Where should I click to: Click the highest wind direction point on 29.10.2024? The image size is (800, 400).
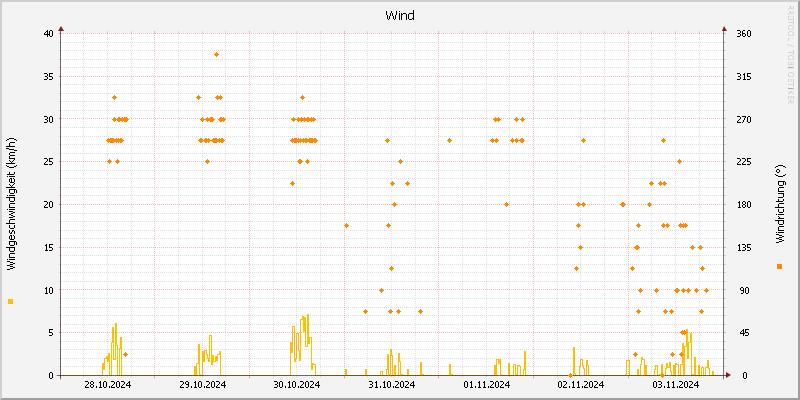tap(216, 55)
